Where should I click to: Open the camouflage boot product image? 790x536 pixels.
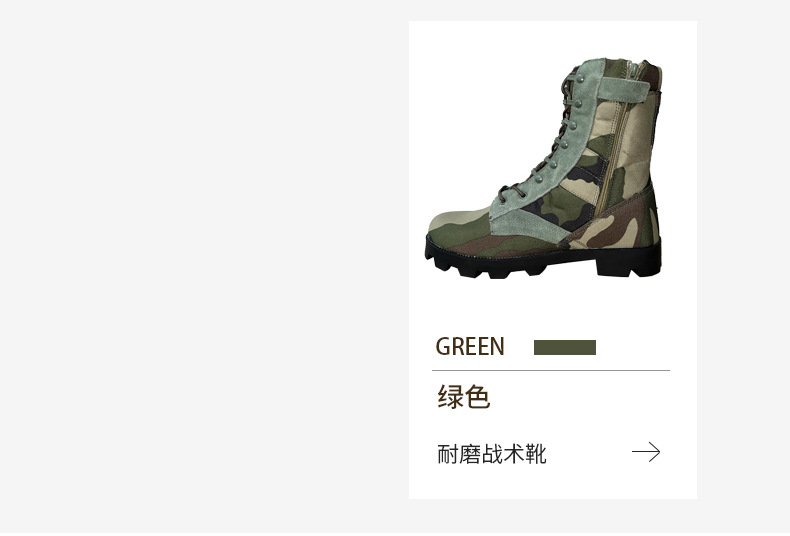click(x=543, y=168)
